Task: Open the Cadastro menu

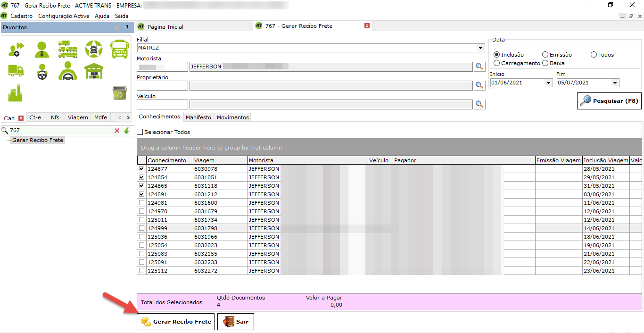Action: pos(21,16)
